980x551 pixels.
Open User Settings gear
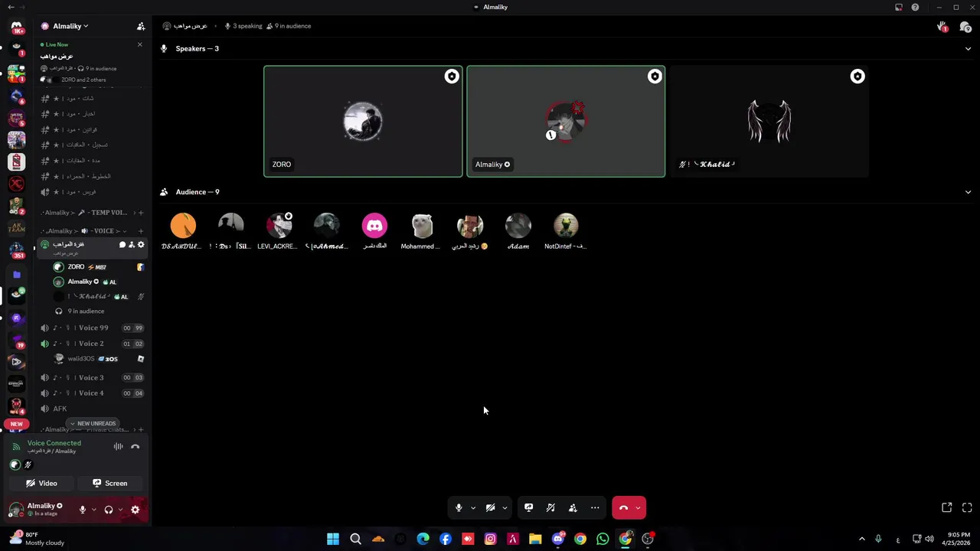[x=136, y=510]
